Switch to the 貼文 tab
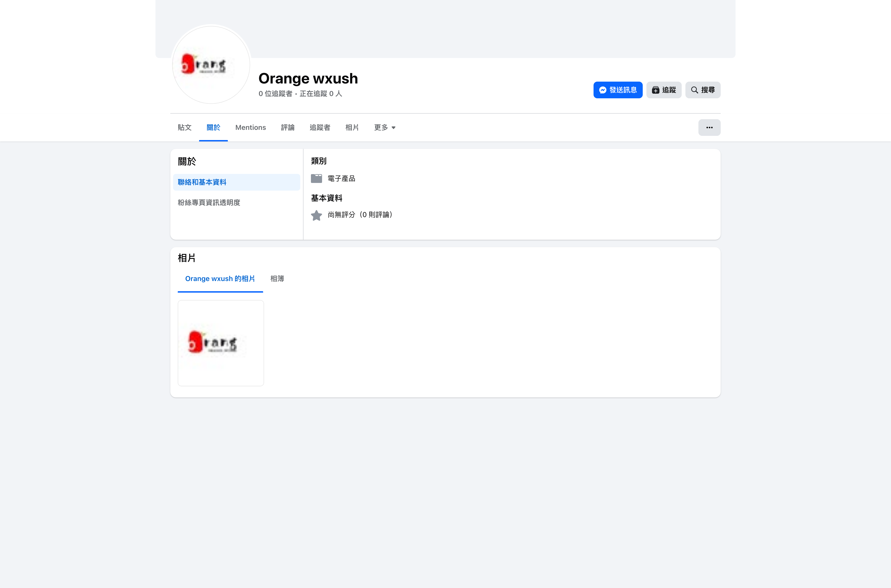 [184, 128]
